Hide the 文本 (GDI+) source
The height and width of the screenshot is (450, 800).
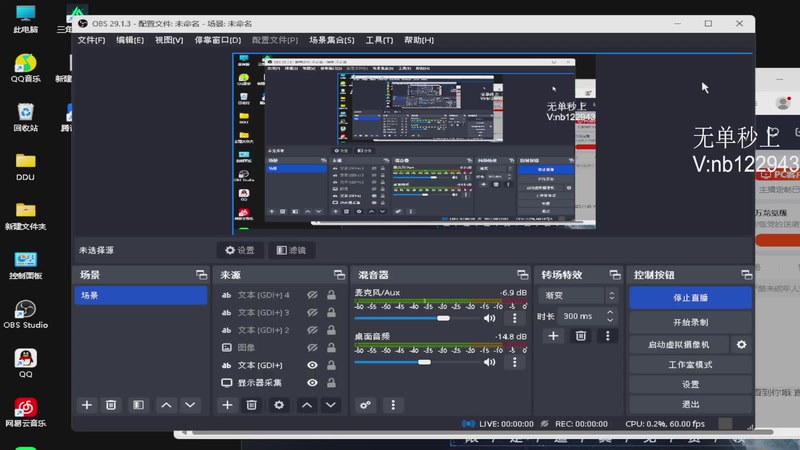(312, 365)
